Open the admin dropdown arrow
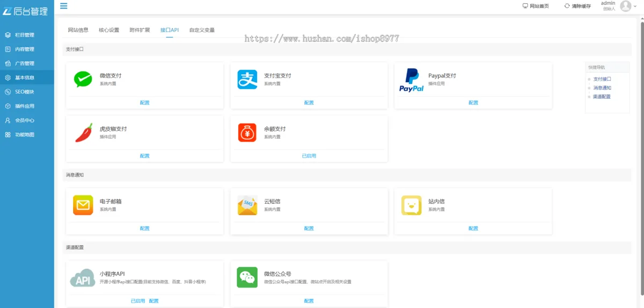This screenshot has width=644, height=308. coord(636,6)
